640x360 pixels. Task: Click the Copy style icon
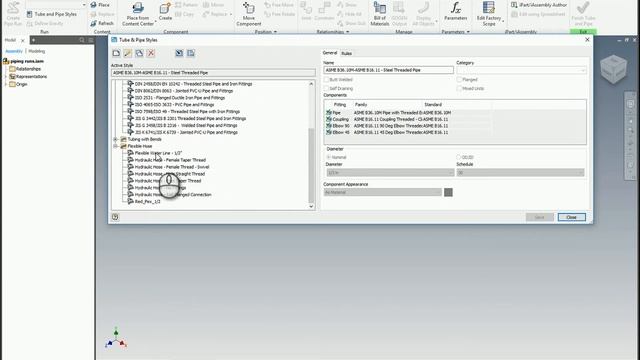point(139,53)
